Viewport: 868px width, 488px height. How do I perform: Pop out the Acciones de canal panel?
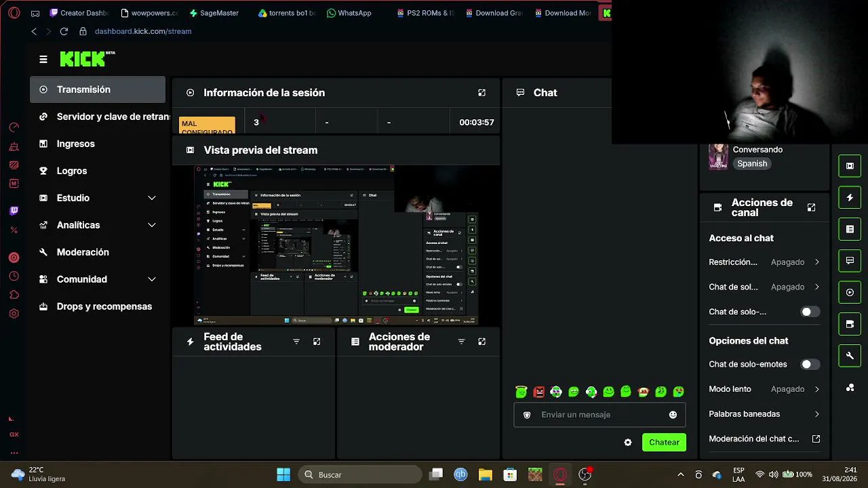tap(812, 207)
